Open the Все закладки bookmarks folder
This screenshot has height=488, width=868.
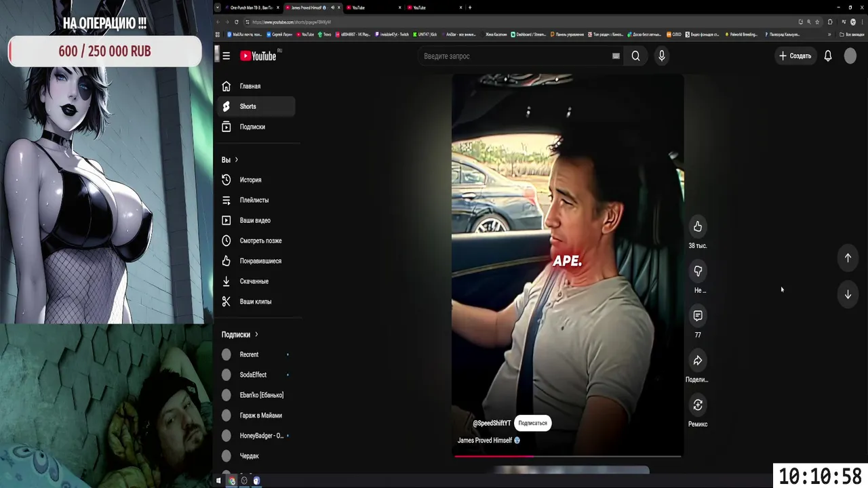click(852, 34)
